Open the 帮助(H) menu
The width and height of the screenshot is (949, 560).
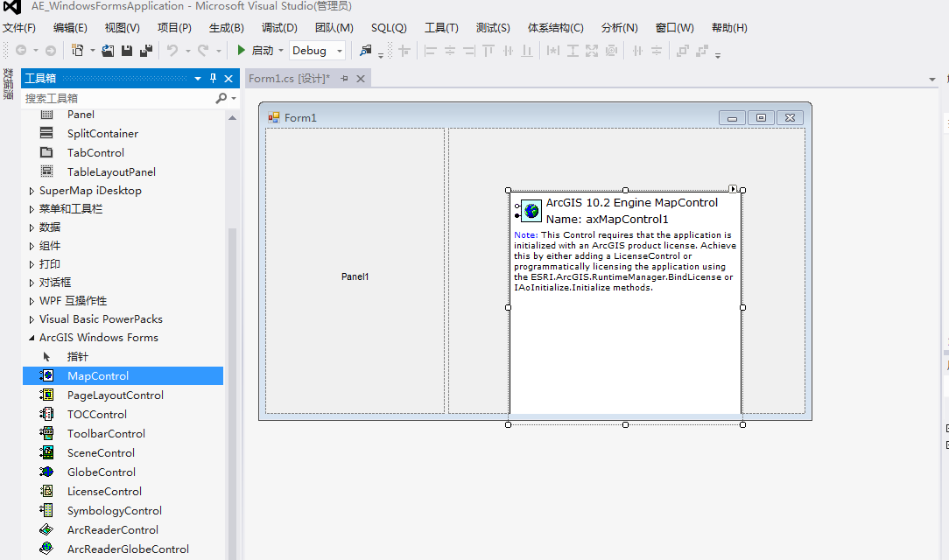[x=729, y=28]
